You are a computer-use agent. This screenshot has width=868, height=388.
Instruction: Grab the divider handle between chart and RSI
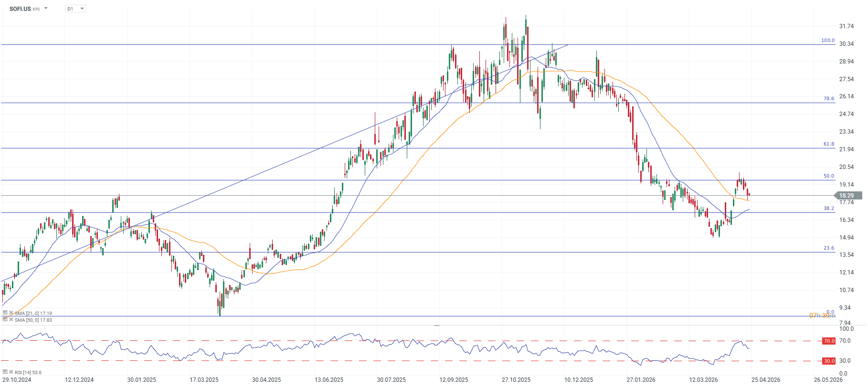(436, 325)
